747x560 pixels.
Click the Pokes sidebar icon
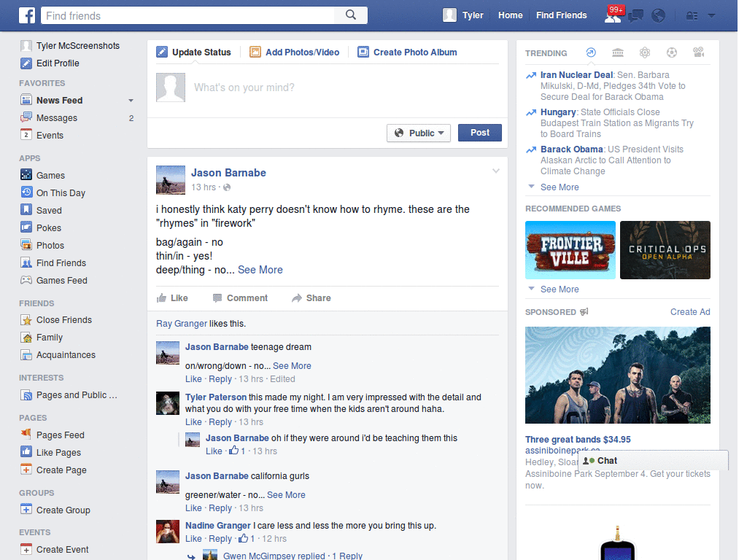(26, 227)
